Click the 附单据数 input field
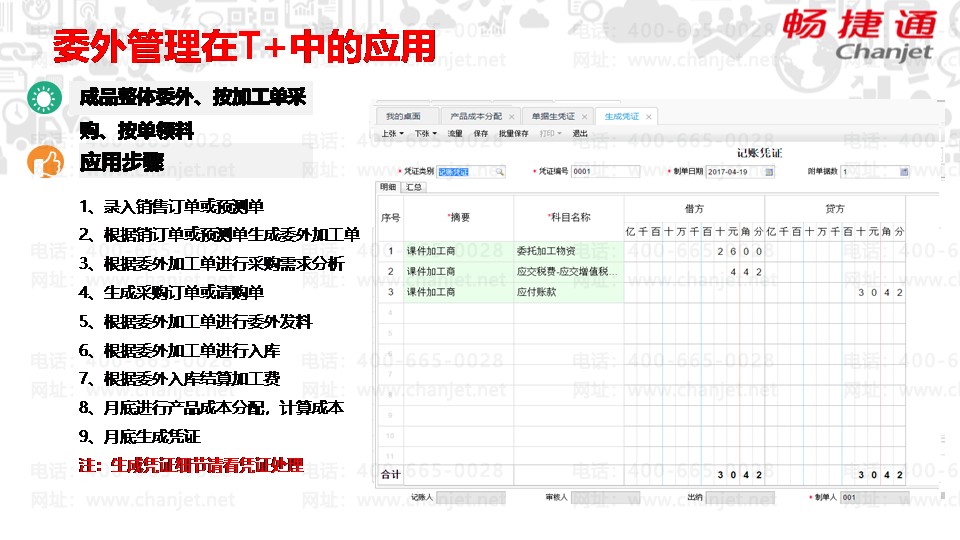The image size is (960, 540). click(x=875, y=172)
